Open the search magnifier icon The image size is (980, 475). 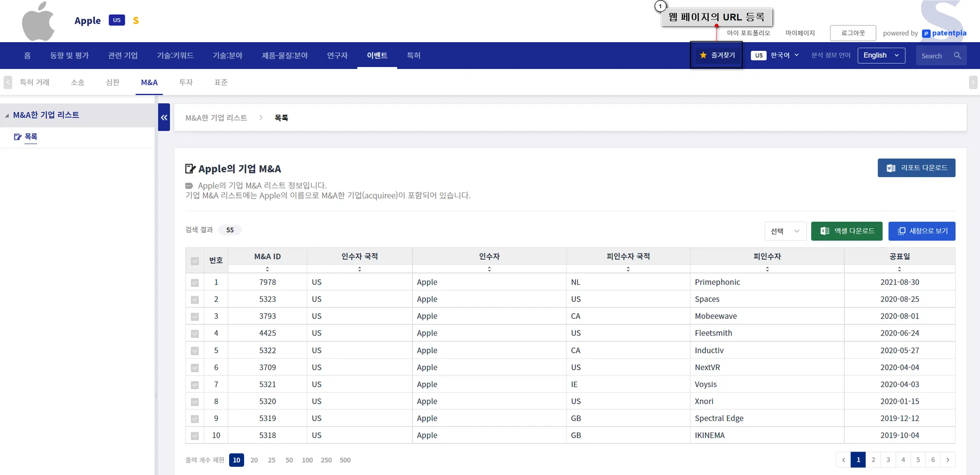click(x=957, y=56)
